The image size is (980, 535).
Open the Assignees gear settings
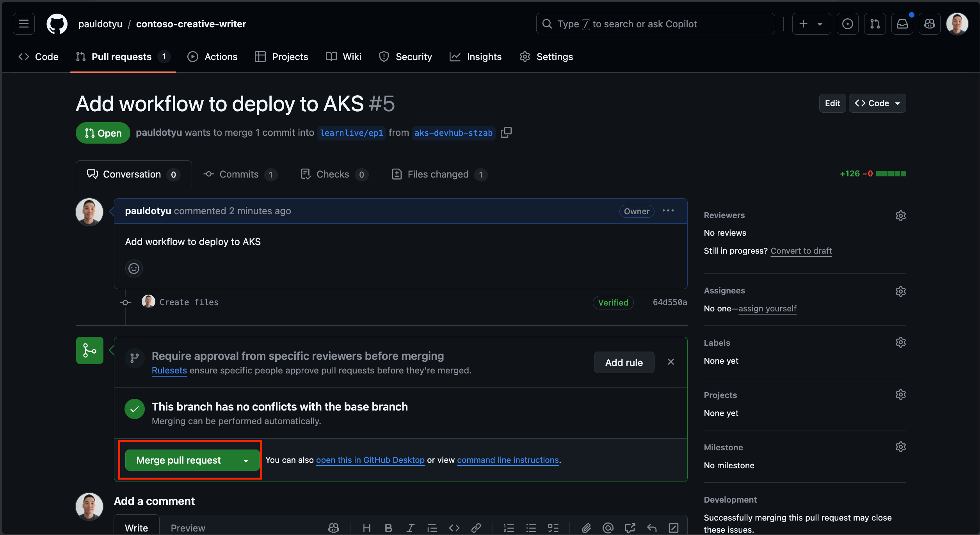(900, 291)
